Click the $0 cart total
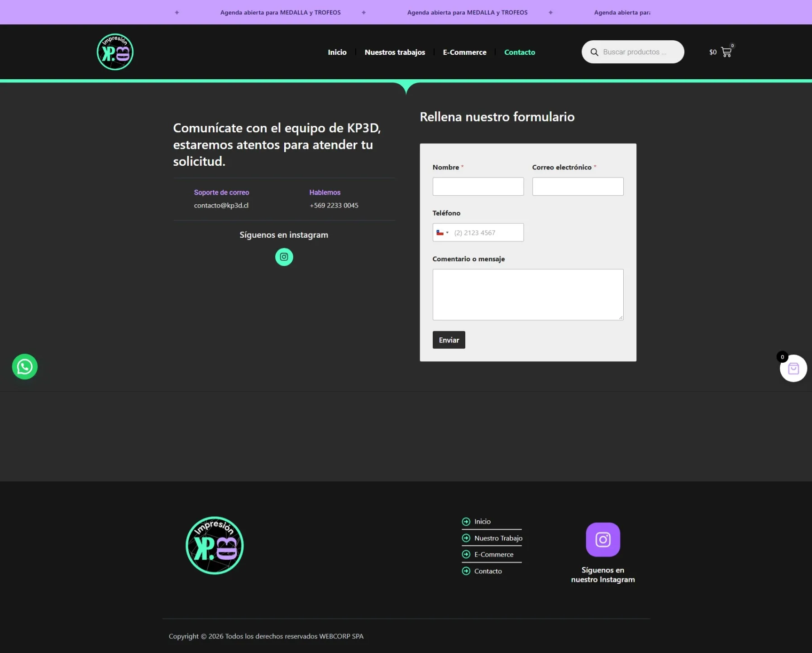This screenshot has height=653, width=812. [713, 53]
